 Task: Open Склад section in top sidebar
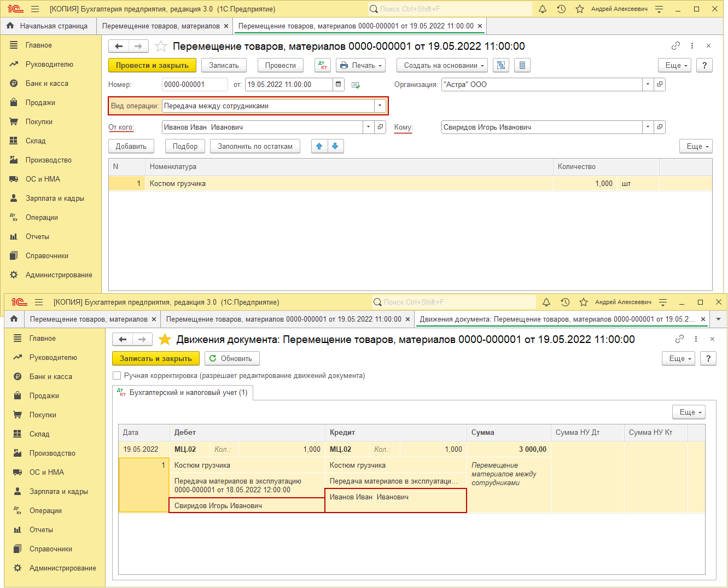click(36, 141)
